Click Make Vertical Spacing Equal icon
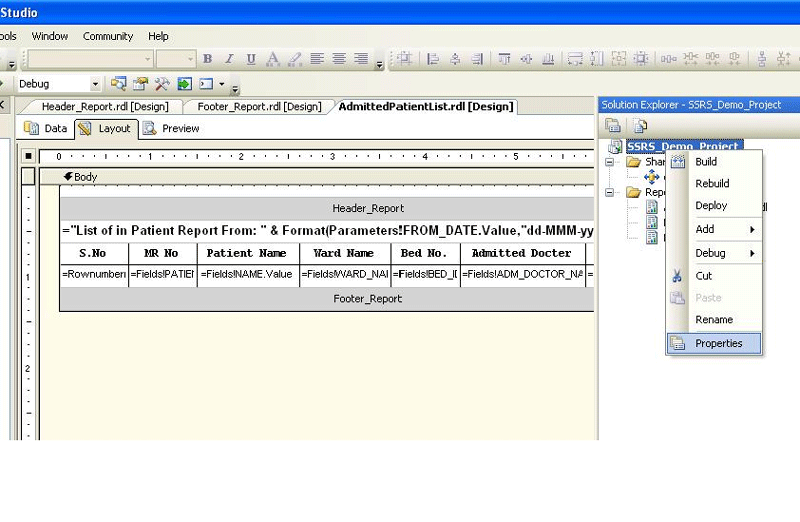The height and width of the screenshot is (522, 800). point(762,59)
